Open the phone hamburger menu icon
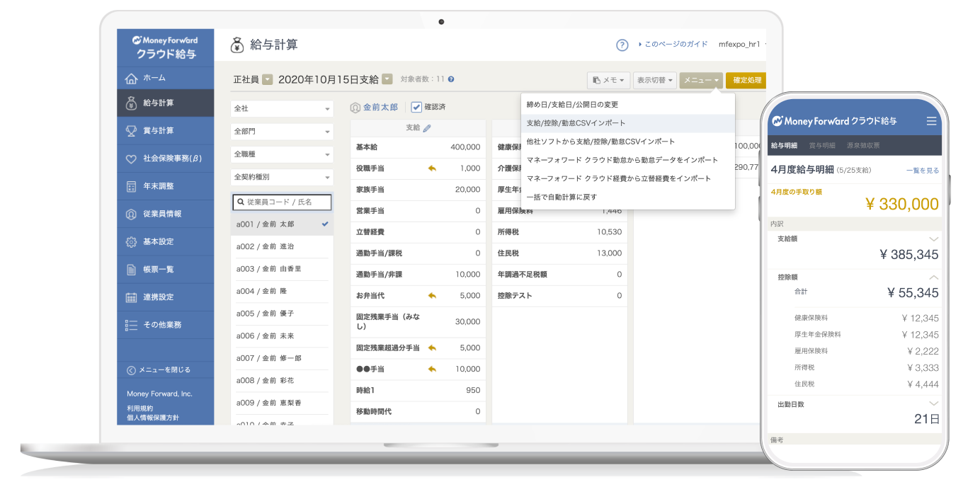This screenshot has width=980, height=499. tap(931, 122)
